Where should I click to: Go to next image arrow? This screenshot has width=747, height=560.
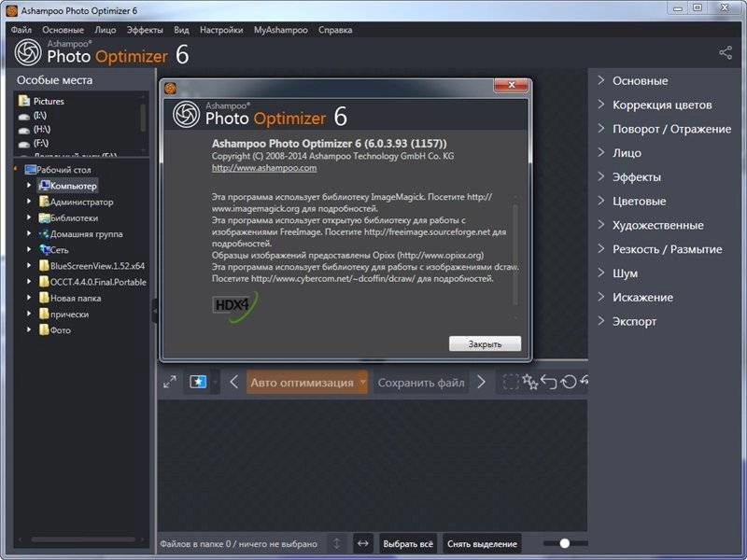[481, 382]
